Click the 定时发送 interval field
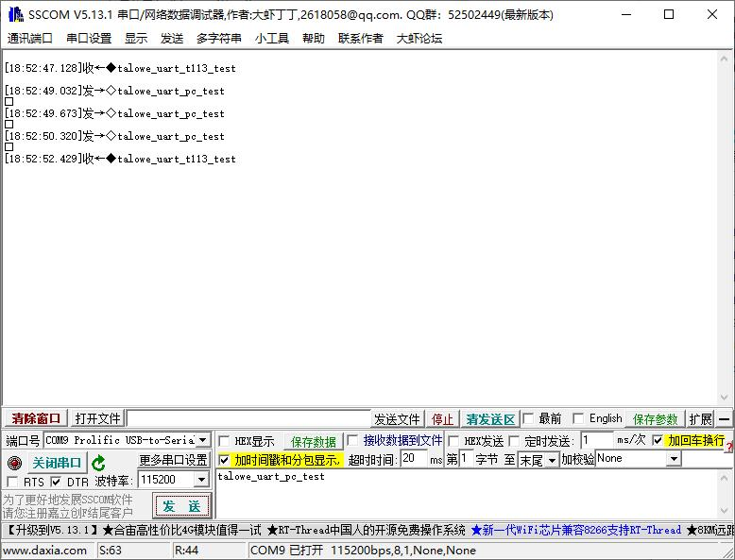 point(597,440)
